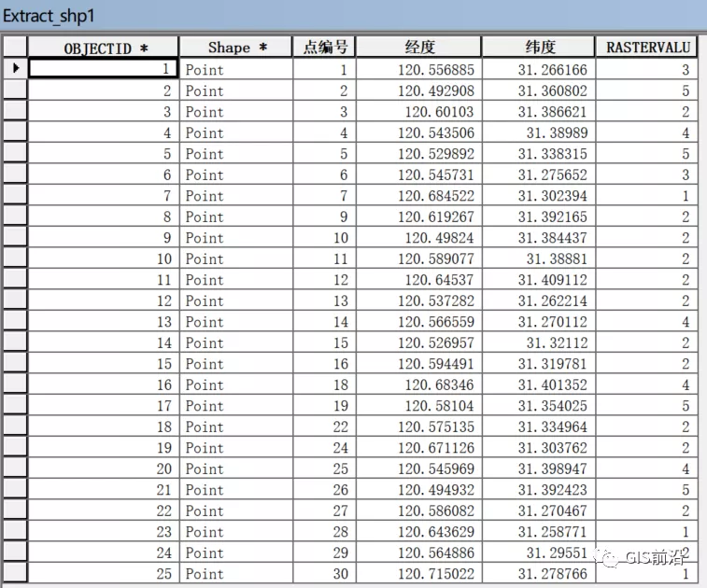Click latitude cell 31.398947

539,469
